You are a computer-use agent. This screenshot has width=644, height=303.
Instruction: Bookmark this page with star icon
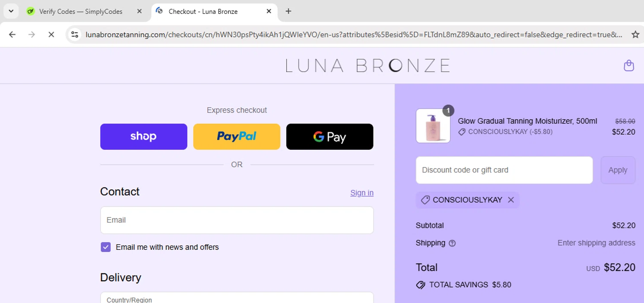pyautogui.click(x=635, y=34)
